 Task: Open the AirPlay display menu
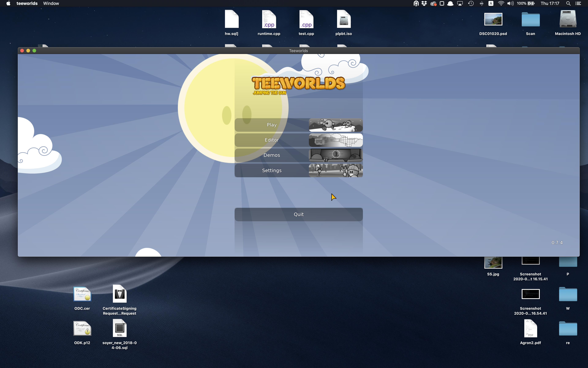coord(460,3)
